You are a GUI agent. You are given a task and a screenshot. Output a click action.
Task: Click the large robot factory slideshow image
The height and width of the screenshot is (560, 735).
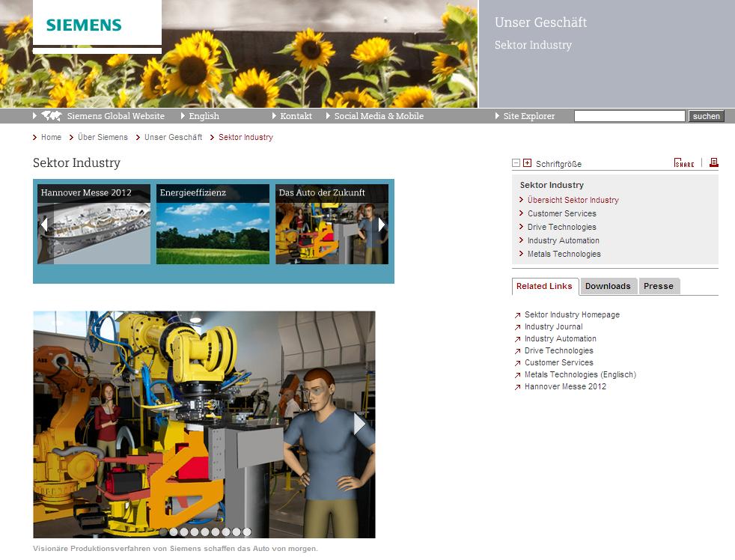point(204,424)
